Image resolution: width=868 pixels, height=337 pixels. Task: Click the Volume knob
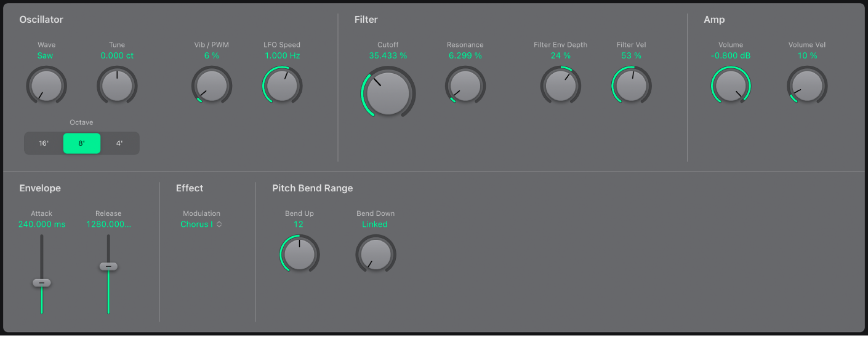click(731, 85)
